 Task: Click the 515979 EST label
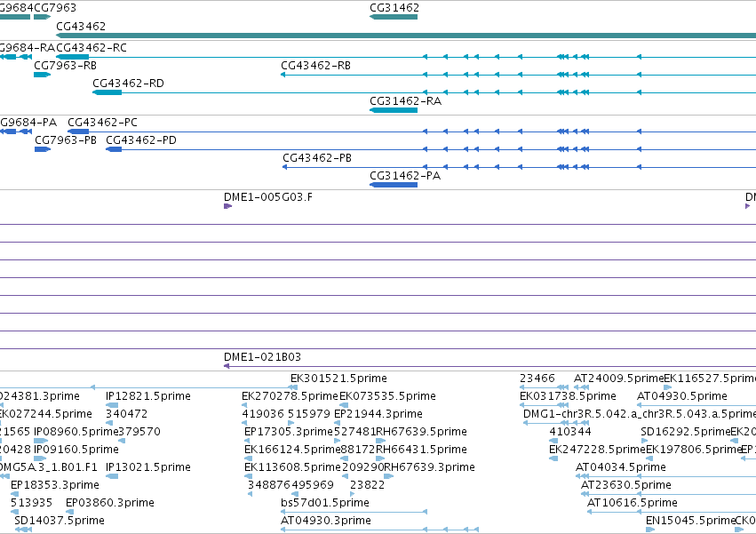[x=309, y=414]
